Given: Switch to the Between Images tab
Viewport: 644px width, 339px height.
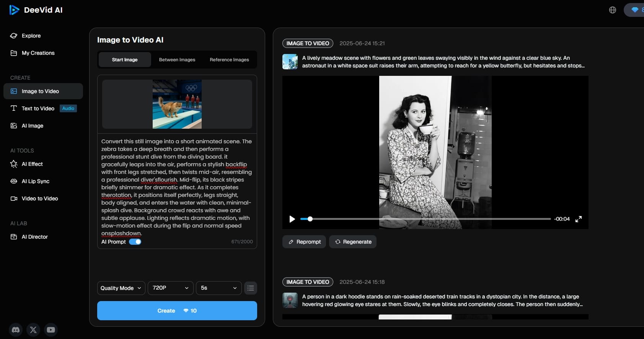Looking at the screenshot, I should (177, 60).
